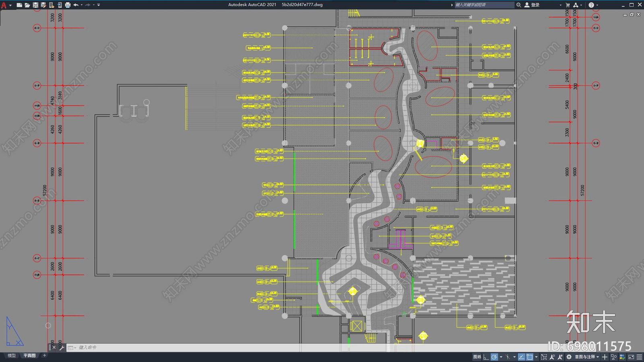Save the current drawing
644x362 pixels.
[x=35, y=5]
